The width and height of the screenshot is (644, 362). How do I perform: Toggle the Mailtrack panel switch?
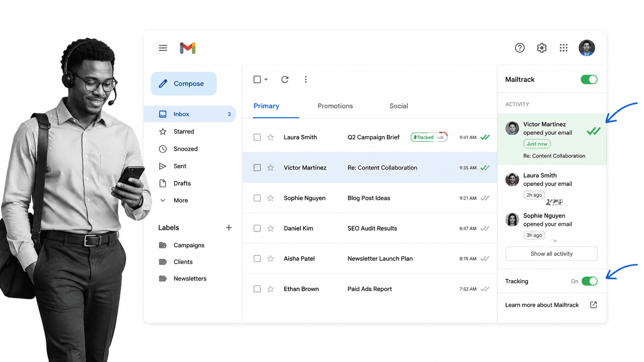click(x=589, y=80)
